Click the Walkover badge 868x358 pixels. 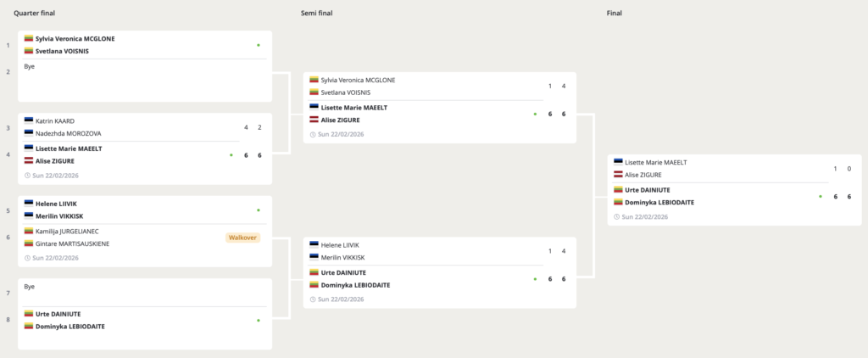pos(242,238)
